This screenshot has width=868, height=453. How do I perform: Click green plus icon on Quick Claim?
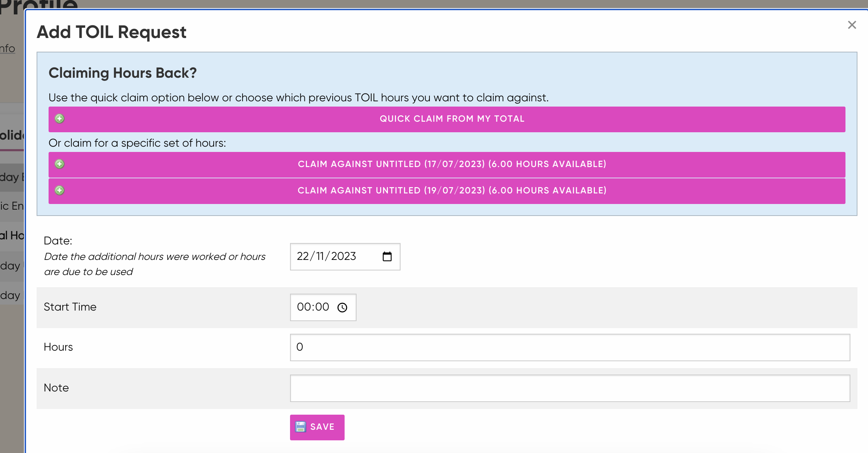(x=59, y=119)
